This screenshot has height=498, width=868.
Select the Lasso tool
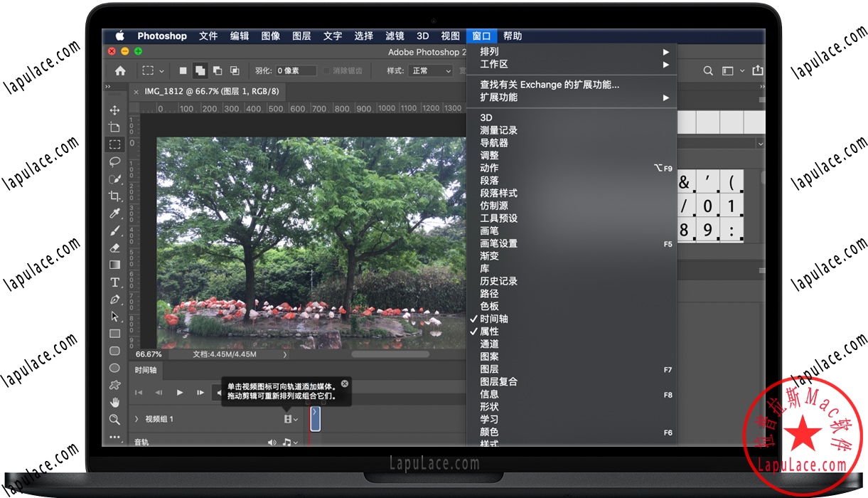(x=115, y=161)
